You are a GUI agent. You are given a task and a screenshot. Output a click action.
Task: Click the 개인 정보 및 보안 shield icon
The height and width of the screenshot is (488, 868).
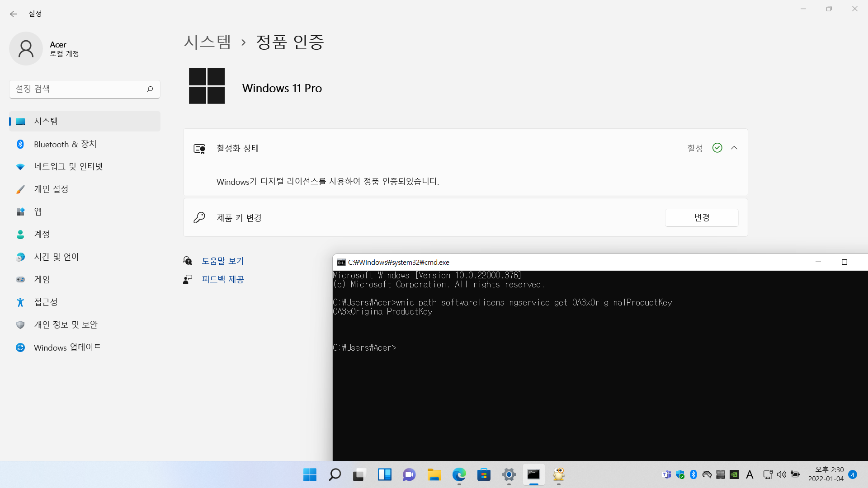point(20,325)
